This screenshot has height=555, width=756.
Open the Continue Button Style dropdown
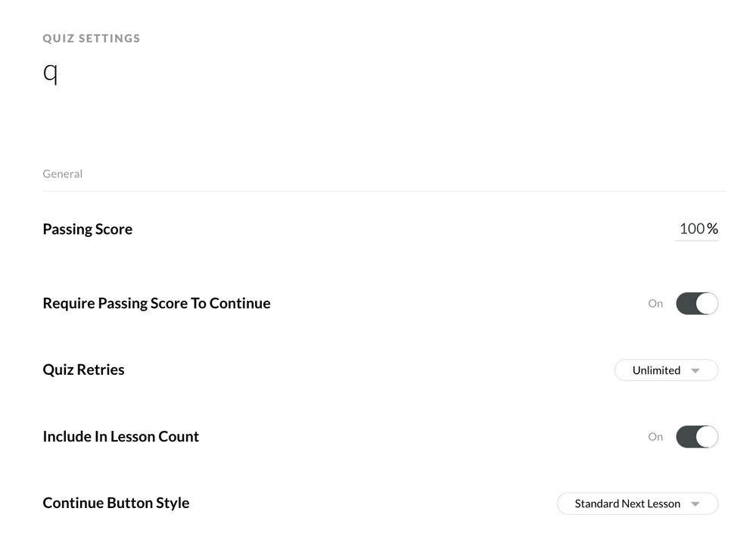(x=637, y=504)
